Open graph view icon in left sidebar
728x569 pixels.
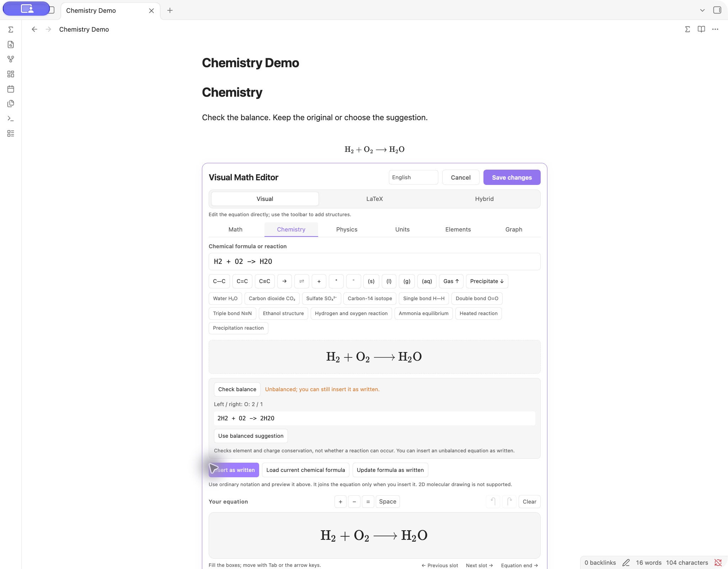pyautogui.click(x=11, y=59)
